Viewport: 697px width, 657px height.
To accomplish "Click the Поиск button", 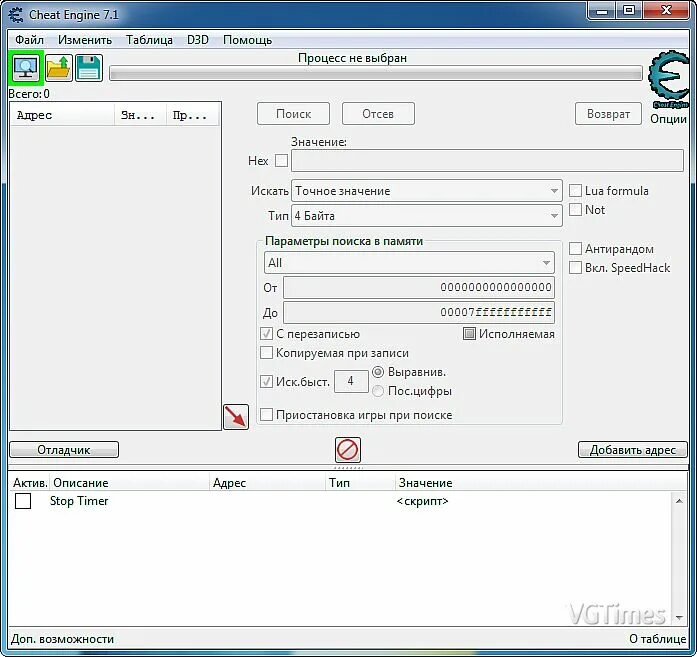I will tap(293, 114).
